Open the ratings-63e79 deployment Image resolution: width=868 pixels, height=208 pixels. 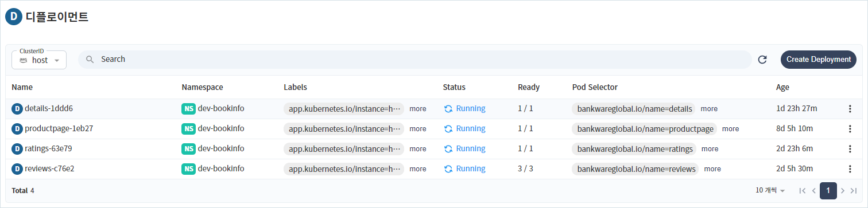(x=48, y=148)
